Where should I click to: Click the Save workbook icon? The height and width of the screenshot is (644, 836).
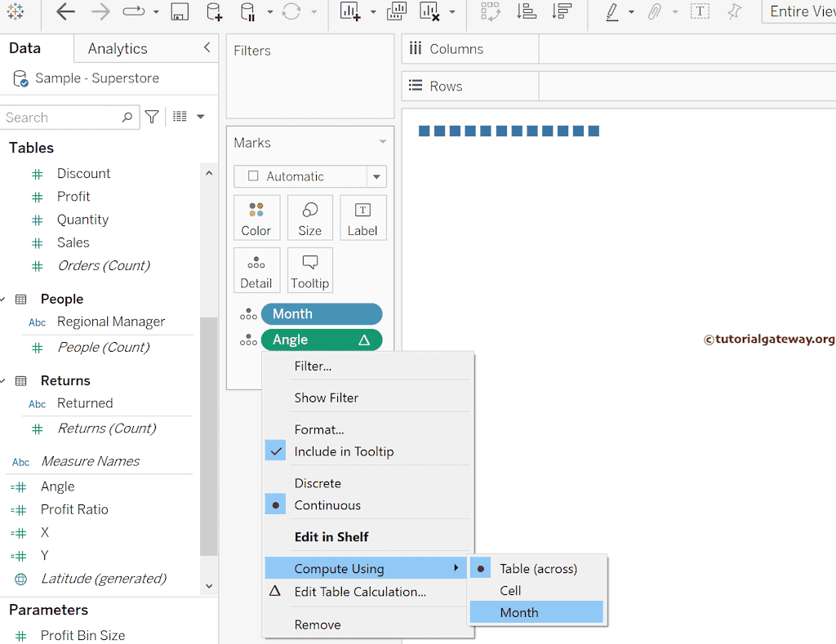point(180,12)
